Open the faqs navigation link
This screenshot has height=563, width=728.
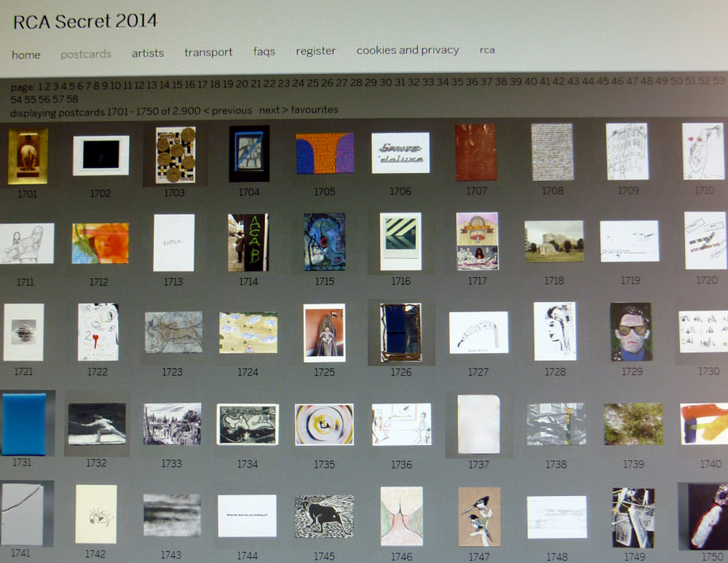click(x=264, y=52)
